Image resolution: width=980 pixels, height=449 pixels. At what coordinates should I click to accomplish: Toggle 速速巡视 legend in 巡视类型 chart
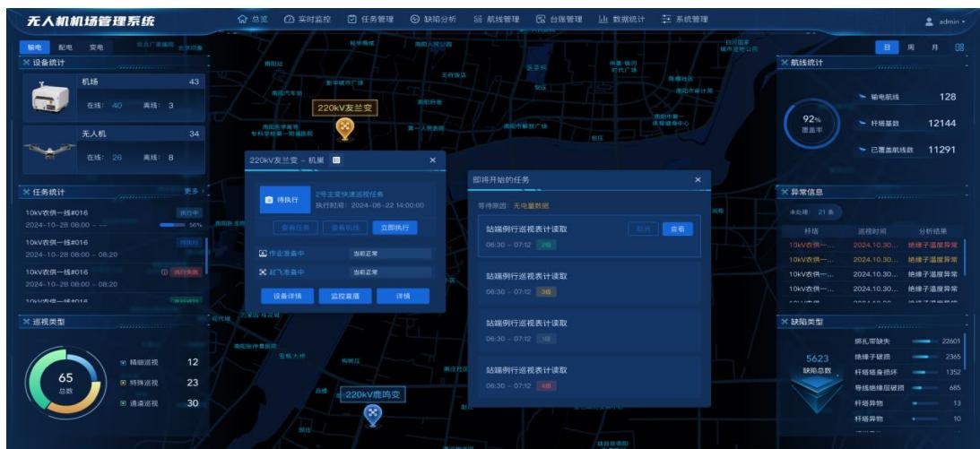click(139, 403)
